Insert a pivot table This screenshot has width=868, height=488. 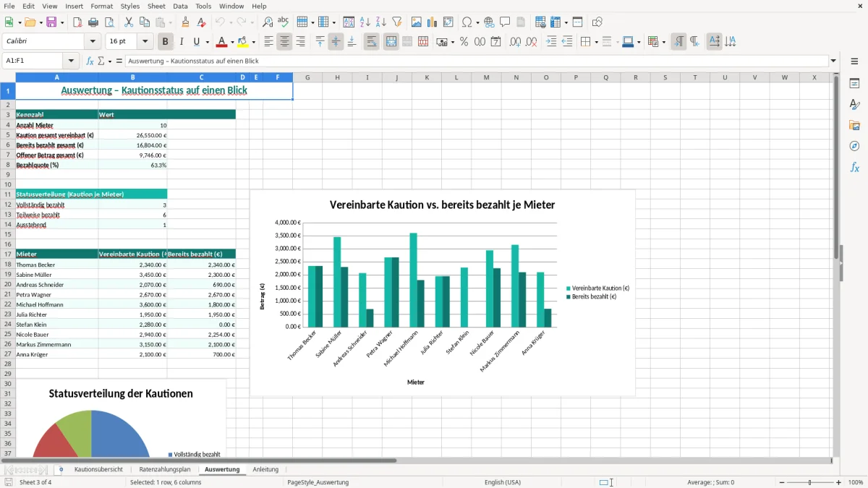click(x=448, y=22)
